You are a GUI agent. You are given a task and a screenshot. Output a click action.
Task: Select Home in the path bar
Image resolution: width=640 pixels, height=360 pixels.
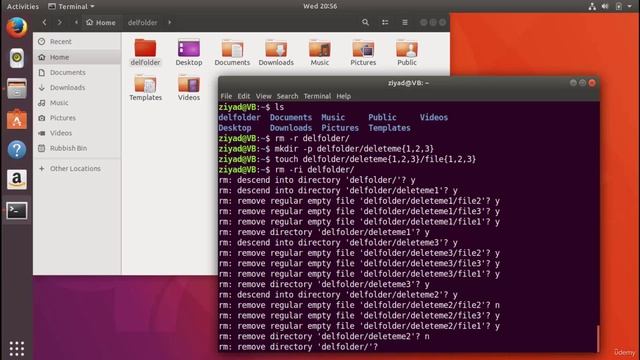coord(101,22)
